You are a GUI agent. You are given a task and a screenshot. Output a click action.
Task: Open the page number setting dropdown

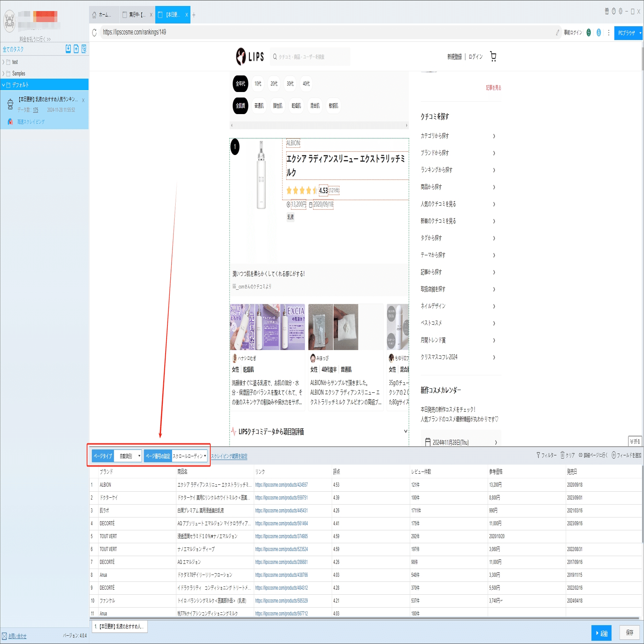click(x=190, y=456)
